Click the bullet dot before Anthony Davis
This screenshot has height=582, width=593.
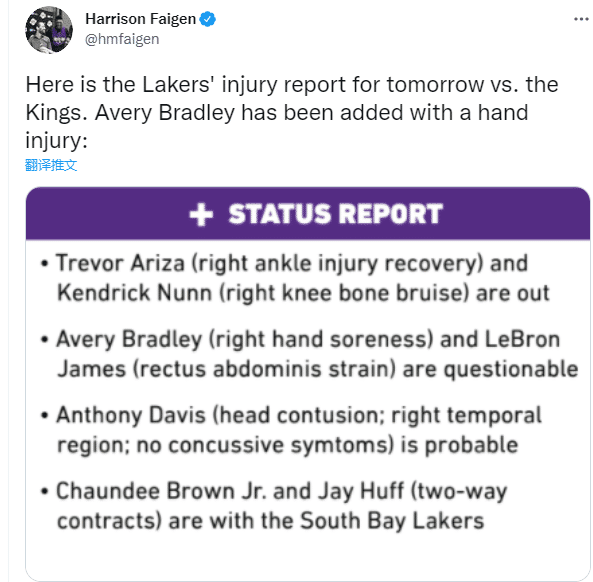click(45, 415)
